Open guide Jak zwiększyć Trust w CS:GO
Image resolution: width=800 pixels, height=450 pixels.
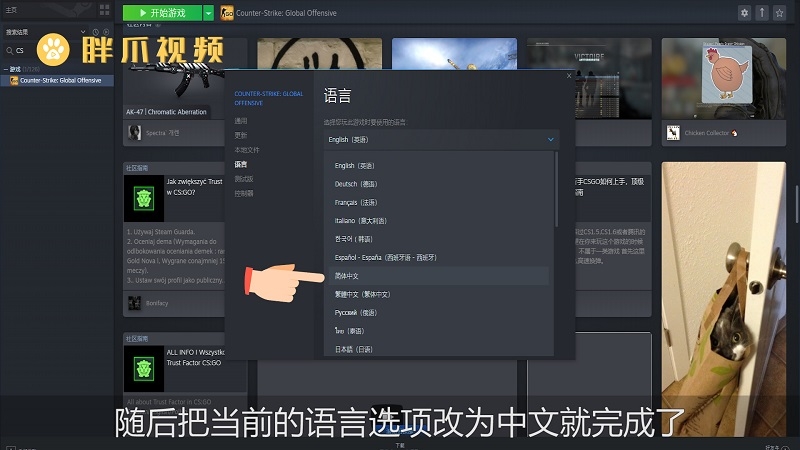click(194, 187)
